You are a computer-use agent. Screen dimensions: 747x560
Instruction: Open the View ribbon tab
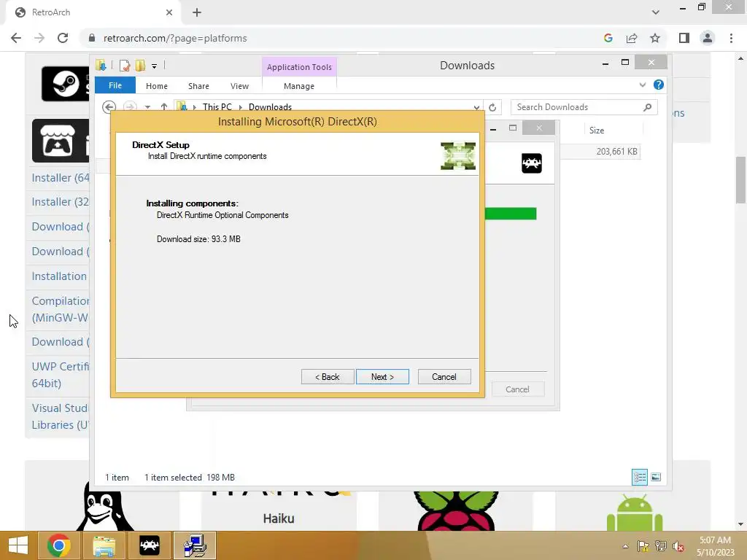[x=239, y=86]
